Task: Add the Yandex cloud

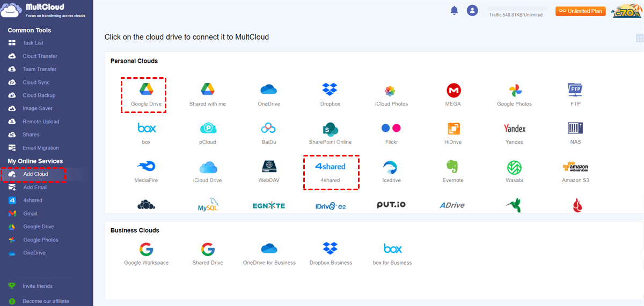Action: tap(514, 133)
